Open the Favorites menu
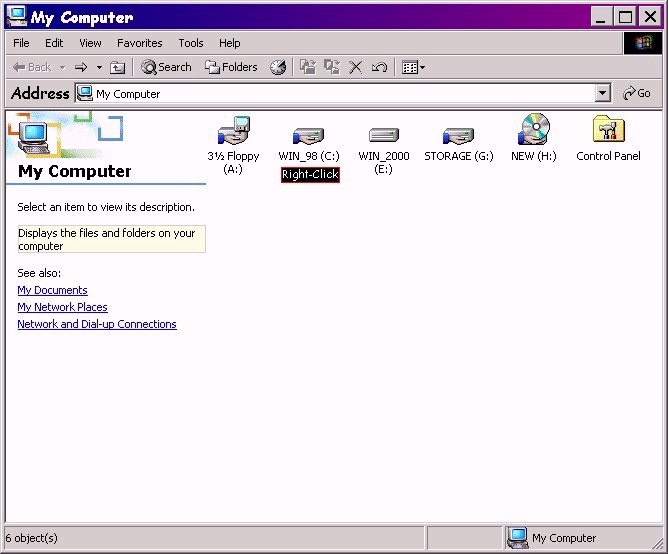Viewport: 668px width, 554px height. [x=140, y=43]
